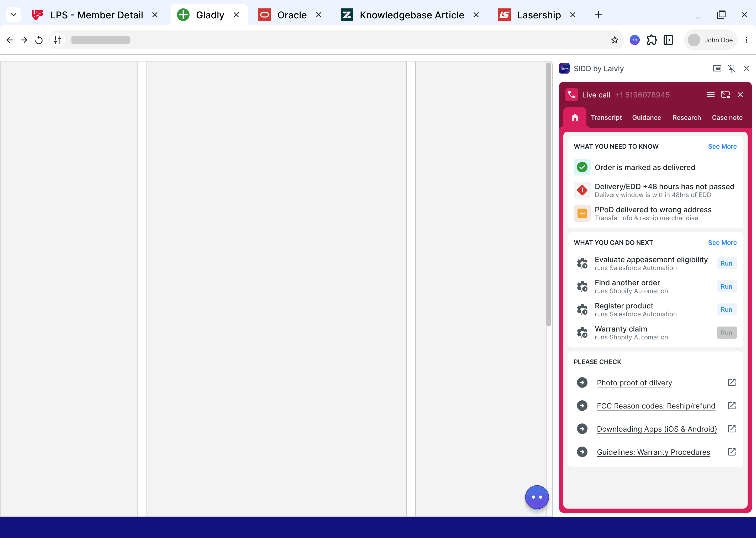The width and height of the screenshot is (756, 538).
Task: Expand See More under What You Need To Know
Action: tap(722, 146)
